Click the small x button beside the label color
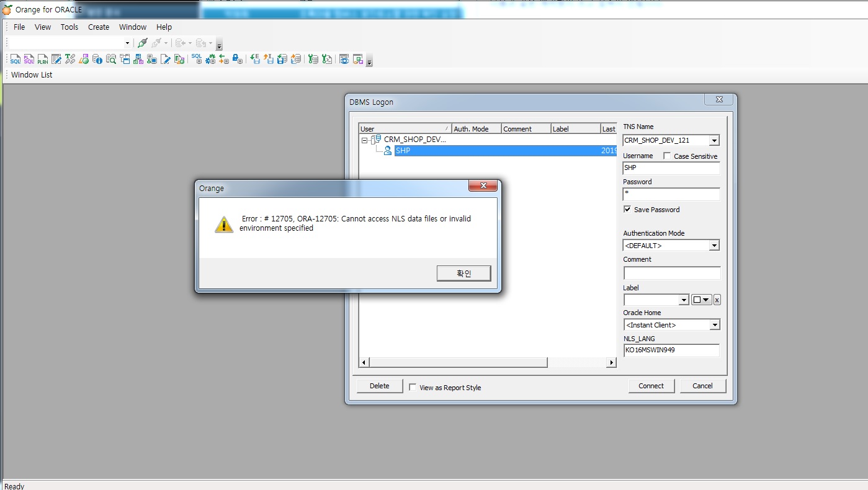Screen dimensions: 868x490 tap(717, 300)
